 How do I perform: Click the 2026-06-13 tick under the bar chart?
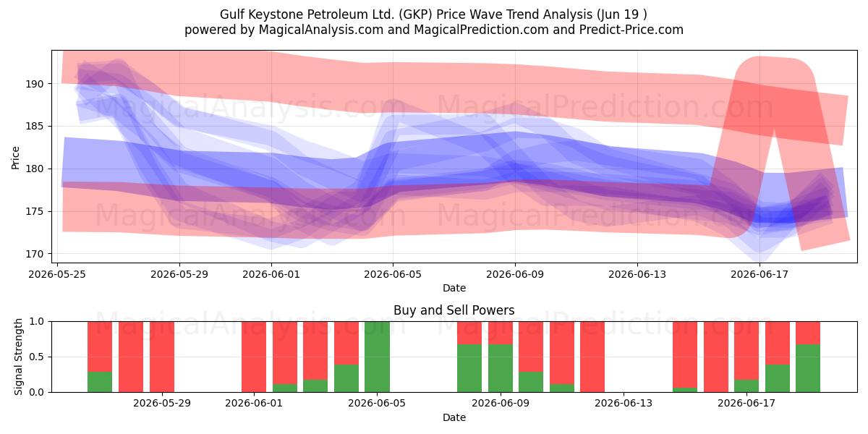(x=623, y=404)
